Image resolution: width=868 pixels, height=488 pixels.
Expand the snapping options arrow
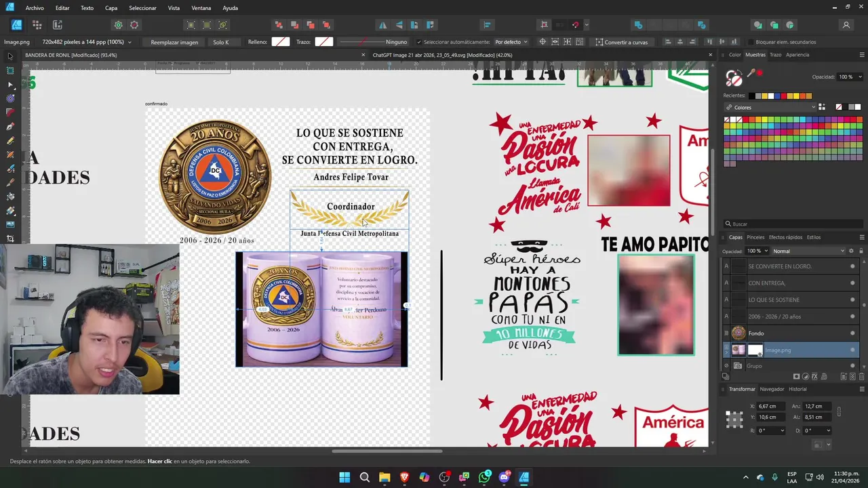pyautogui.click(x=586, y=25)
